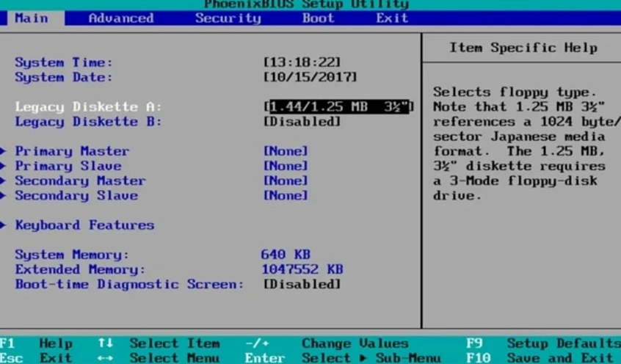Expand the Primary Master arrow
The image size is (621, 364).
coord(3,151)
